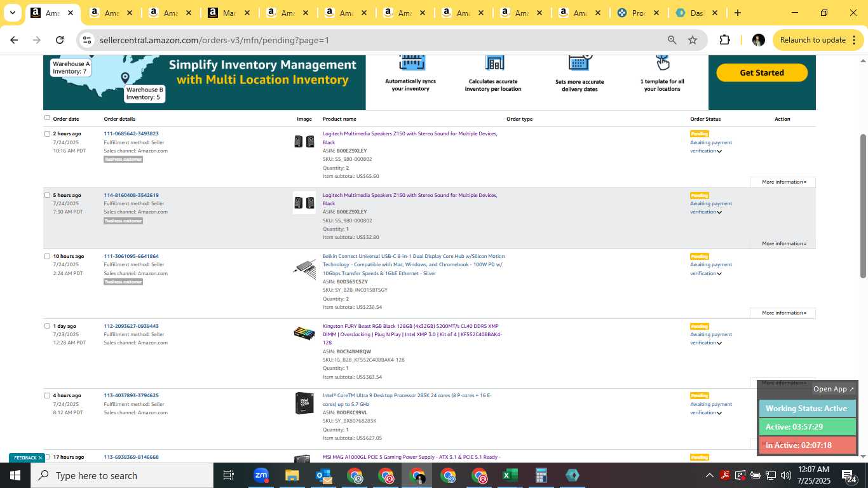Image resolution: width=868 pixels, height=488 pixels.
Task: Open the tab search dropdown arrow
Action: (12, 13)
